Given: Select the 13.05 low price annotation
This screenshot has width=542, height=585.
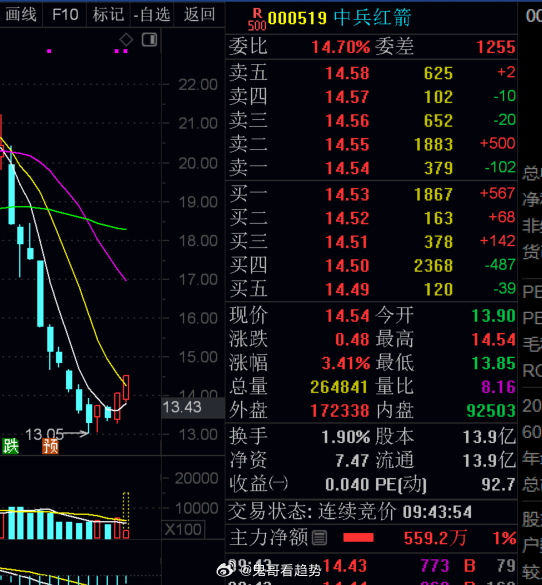Looking at the screenshot, I should coord(44,434).
